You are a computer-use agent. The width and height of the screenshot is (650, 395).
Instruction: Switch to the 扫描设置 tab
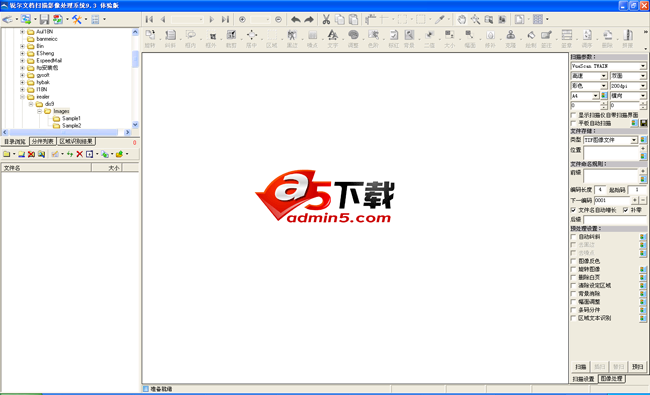point(583,379)
